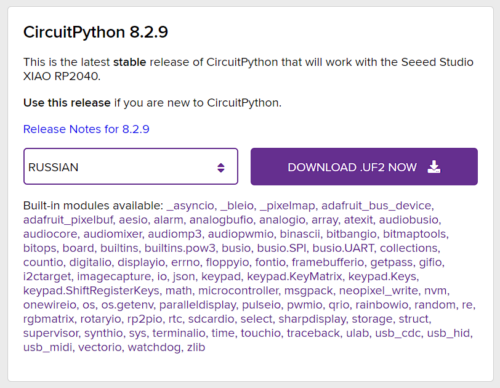500x388 pixels.
Task: Open the i2ctarget module link
Action: click(47, 277)
